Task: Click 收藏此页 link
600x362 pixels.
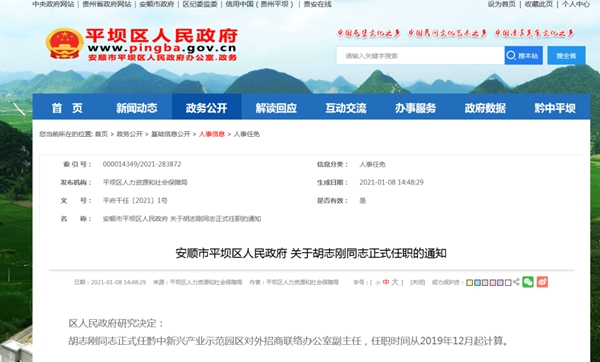Action: click(x=539, y=4)
